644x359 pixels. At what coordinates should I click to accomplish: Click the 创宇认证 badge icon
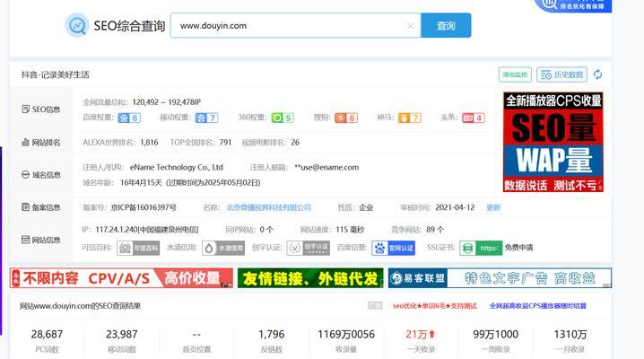309,248
